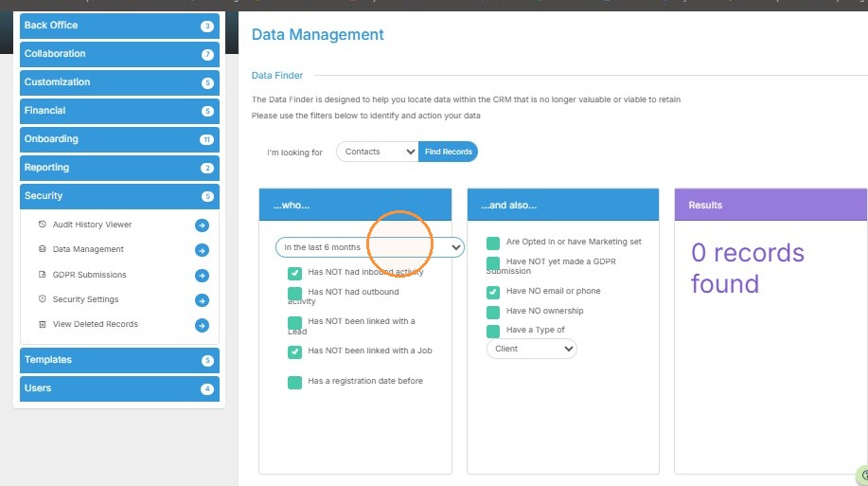The width and height of the screenshot is (868, 486).
Task: Expand the Onboarding section
Action: pyautogui.click(x=119, y=139)
